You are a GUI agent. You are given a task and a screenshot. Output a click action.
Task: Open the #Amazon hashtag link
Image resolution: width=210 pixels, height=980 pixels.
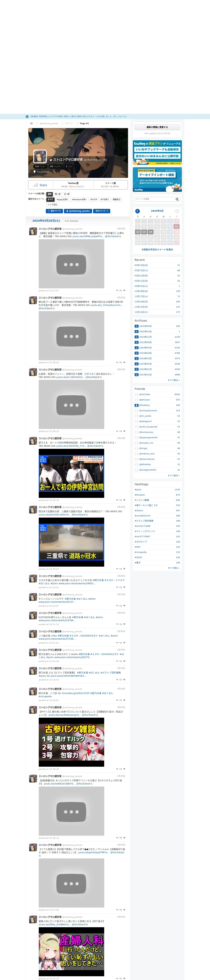(140, 495)
